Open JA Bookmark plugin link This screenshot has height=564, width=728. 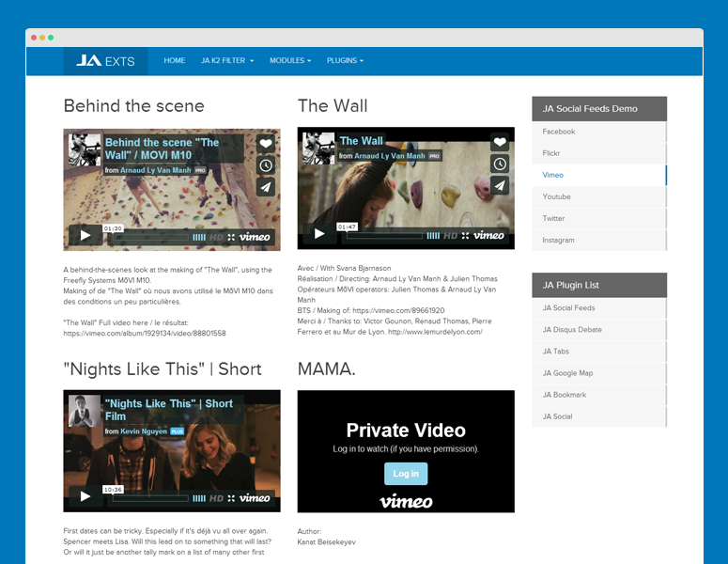pyautogui.click(x=599, y=395)
